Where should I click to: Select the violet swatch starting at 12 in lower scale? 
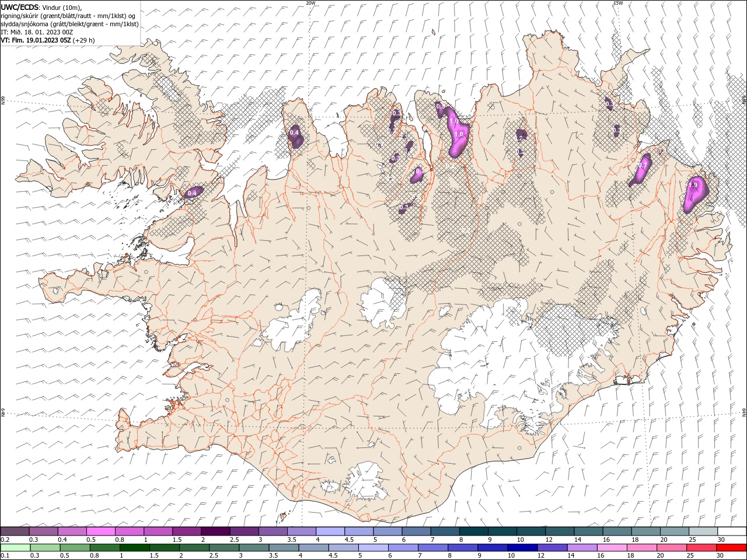click(552, 548)
